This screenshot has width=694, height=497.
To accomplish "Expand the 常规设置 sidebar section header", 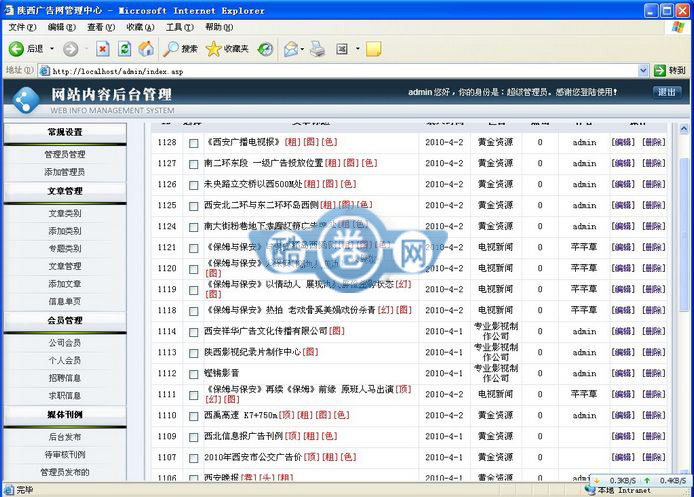I will click(x=65, y=132).
